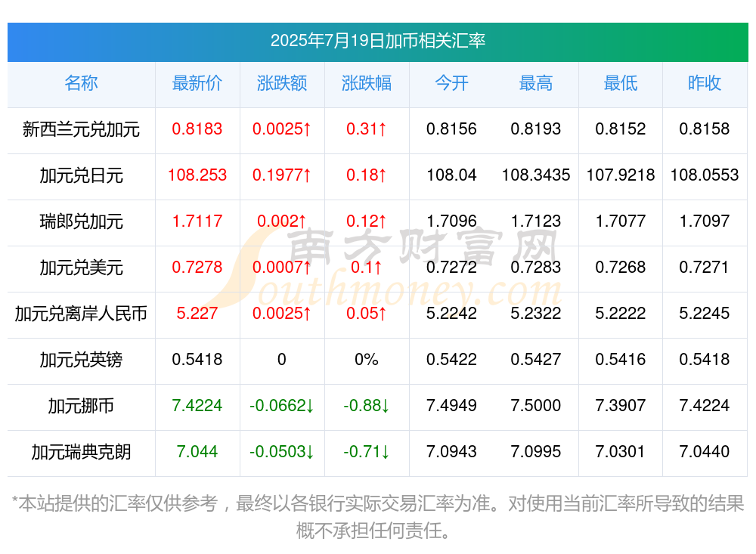Image resolution: width=756 pixels, height=554 pixels.
Task: Click low value 0.7268
Action: pyautogui.click(x=621, y=267)
